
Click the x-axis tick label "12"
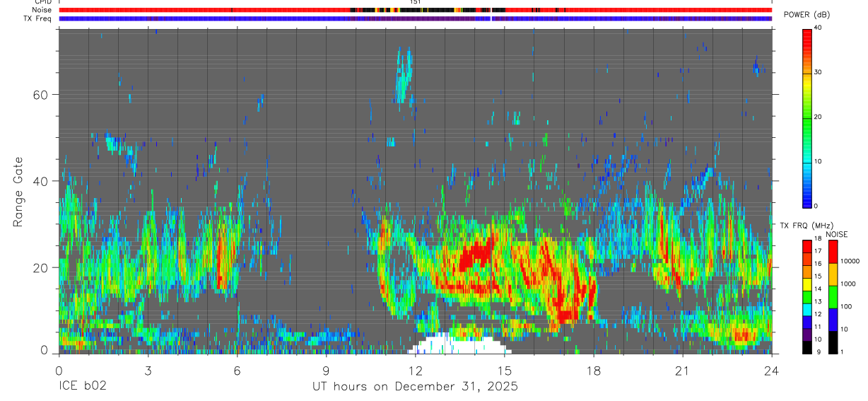tap(416, 371)
